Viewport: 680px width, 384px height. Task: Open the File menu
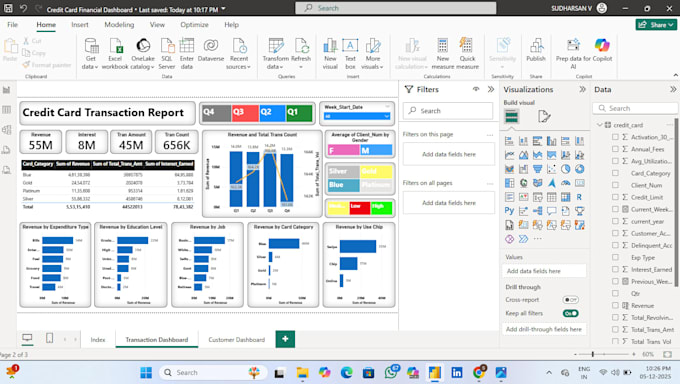tap(13, 25)
